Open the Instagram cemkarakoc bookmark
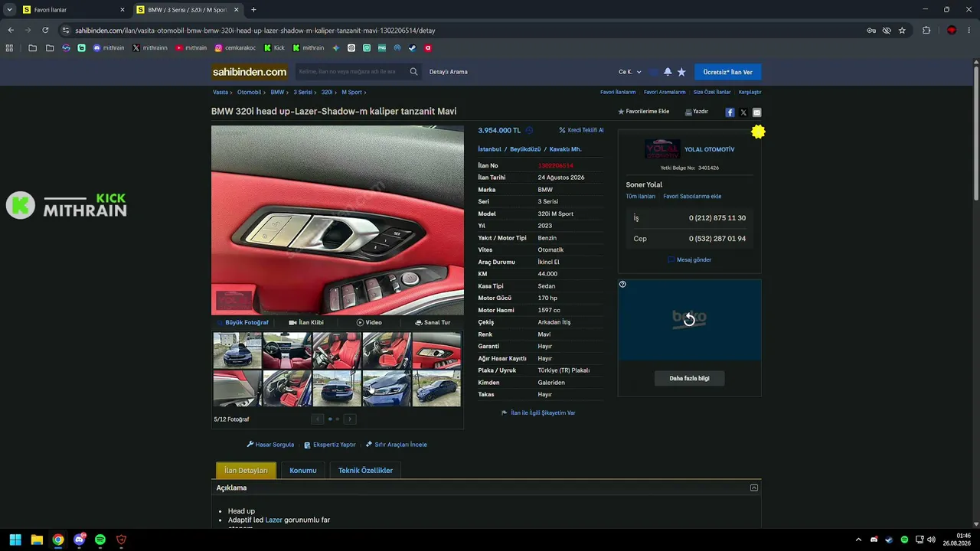This screenshot has width=980, height=551. [236, 48]
